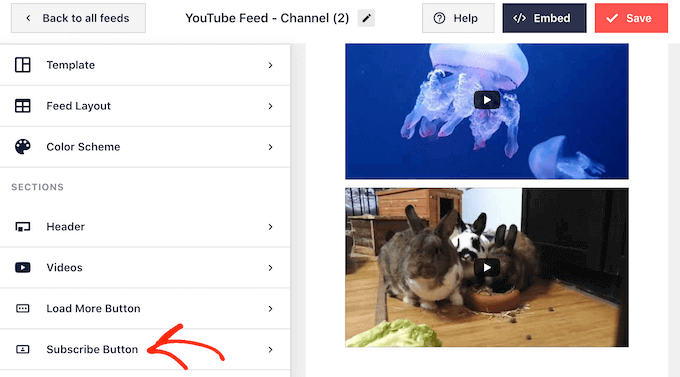Expand the Color Scheme row chevron
Viewport: 680px width, 377px height.
click(x=270, y=147)
